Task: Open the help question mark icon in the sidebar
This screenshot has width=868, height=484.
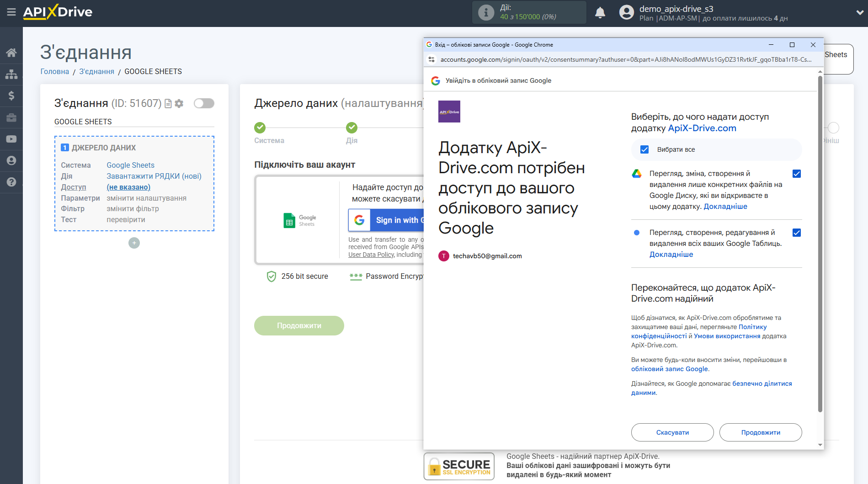Action: (x=11, y=182)
